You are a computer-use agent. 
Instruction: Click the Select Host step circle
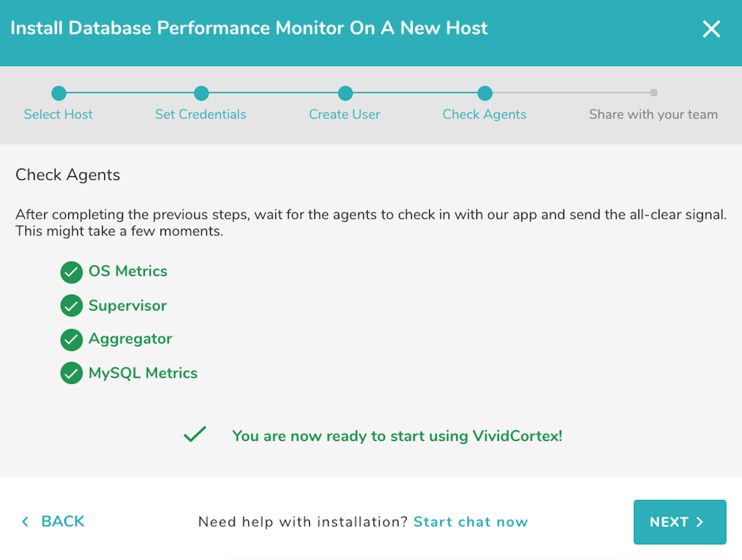point(59,93)
